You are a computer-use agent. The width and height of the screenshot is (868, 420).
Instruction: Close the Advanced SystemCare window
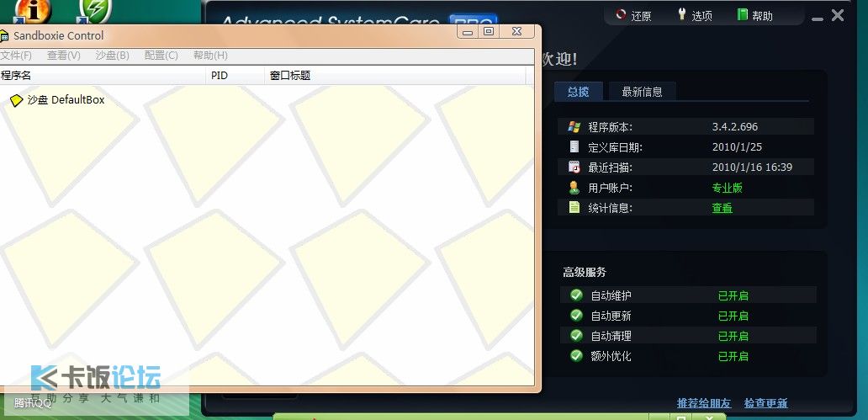838,15
